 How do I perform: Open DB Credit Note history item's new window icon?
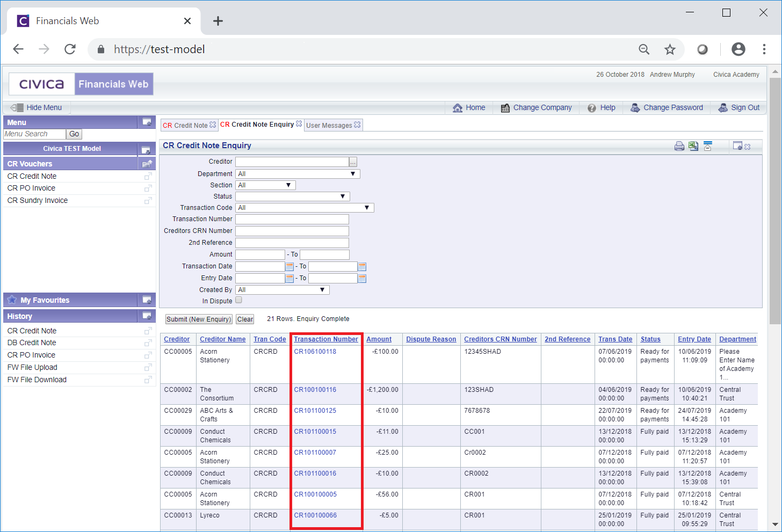pyautogui.click(x=148, y=343)
